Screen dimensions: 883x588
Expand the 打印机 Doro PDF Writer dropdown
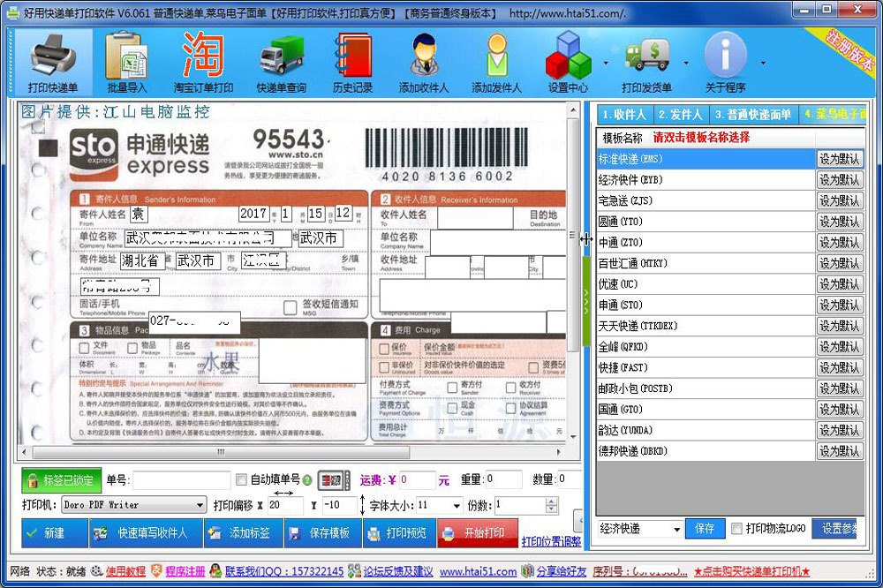coord(200,506)
